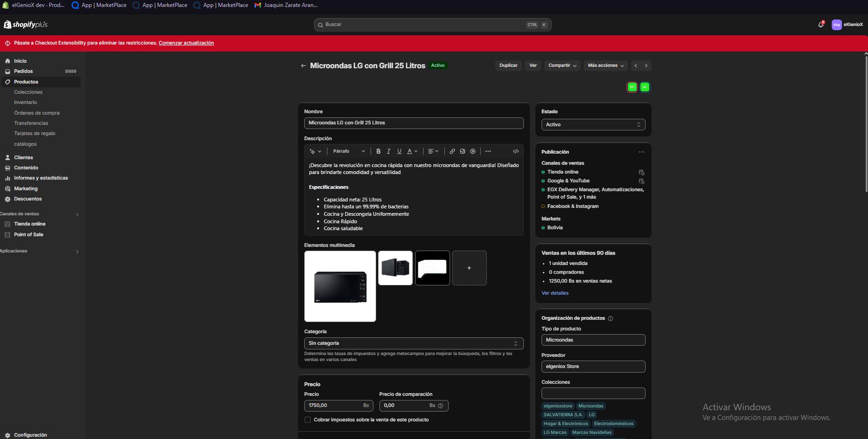Open Clientes in sidebar

coord(23,158)
